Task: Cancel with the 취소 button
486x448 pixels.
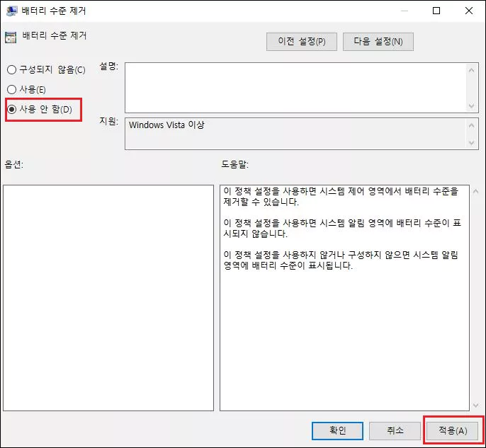Action: pyautogui.click(x=395, y=431)
